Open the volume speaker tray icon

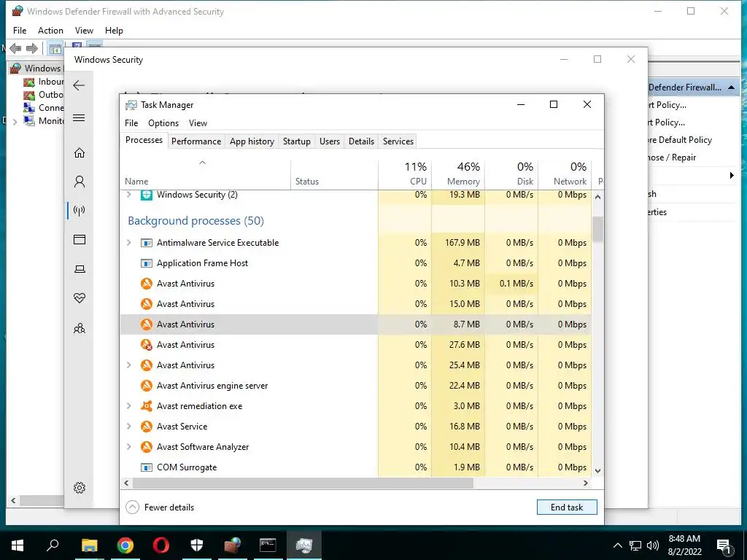tap(653, 545)
